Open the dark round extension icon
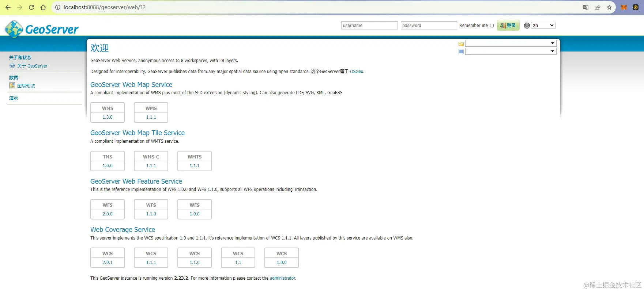The width and height of the screenshot is (644, 291). 636,7
